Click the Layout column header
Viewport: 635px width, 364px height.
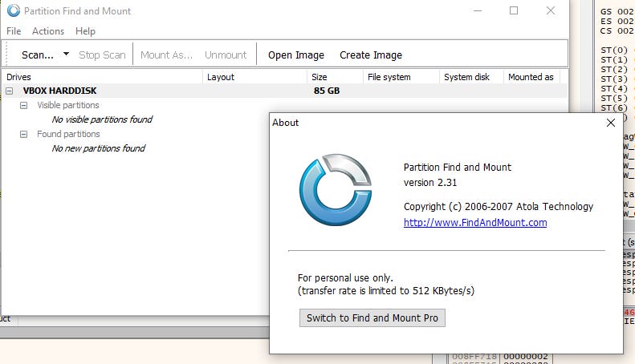click(254, 77)
